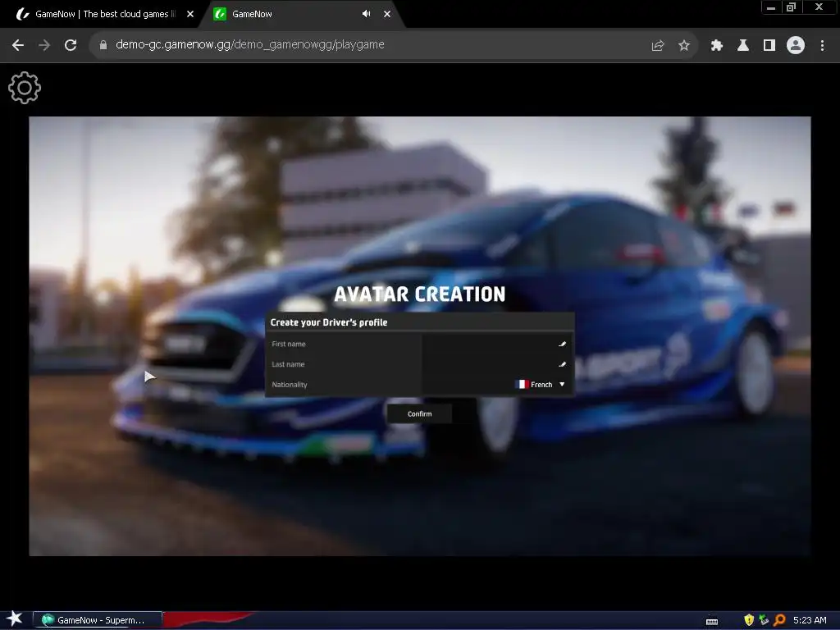Image resolution: width=840 pixels, height=630 pixels.
Task: Confirm the driver's profile
Action: (x=419, y=413)
